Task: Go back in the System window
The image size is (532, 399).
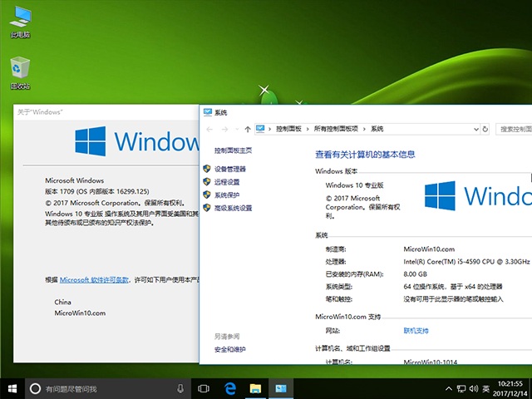Action: point(209,130)
